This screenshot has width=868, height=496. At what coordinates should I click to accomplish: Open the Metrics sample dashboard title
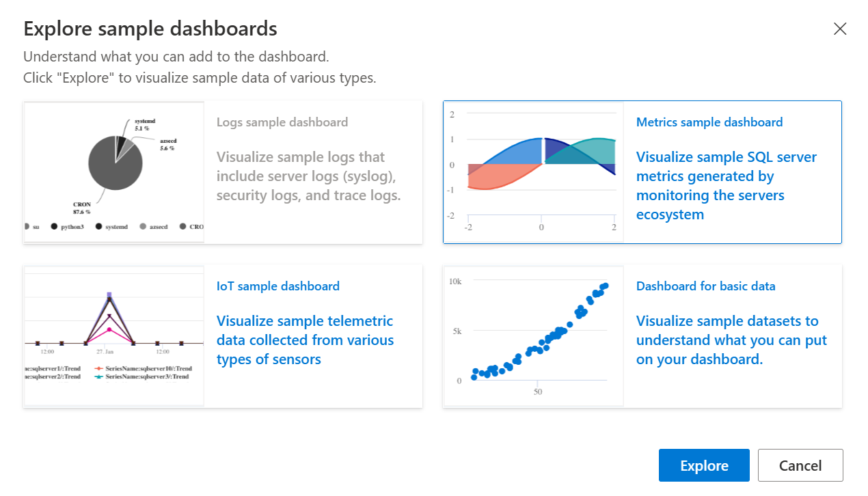coord(709,122)
